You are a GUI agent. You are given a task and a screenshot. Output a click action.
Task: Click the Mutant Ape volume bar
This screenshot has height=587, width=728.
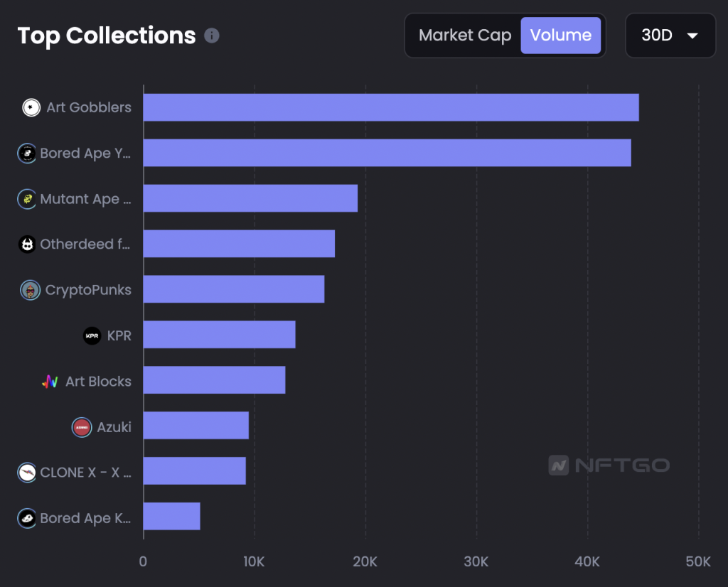[250, 198]
